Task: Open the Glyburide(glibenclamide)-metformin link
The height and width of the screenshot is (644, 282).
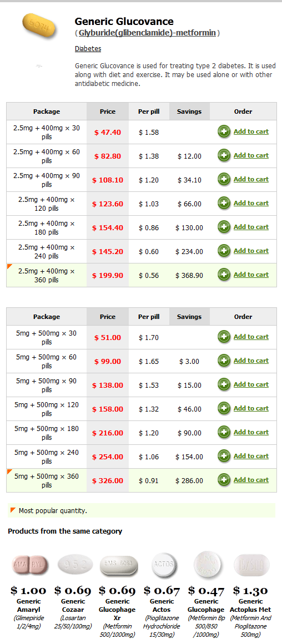Action: [x=147, y=33]
